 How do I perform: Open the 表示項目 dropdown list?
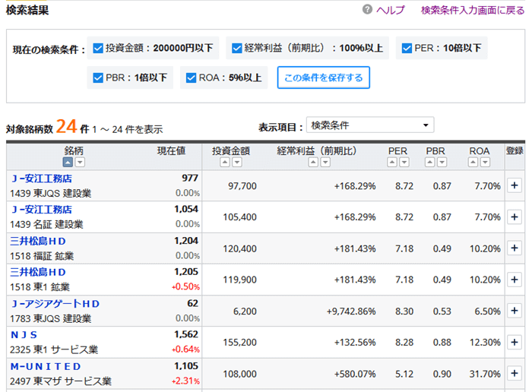click(369, 125)
